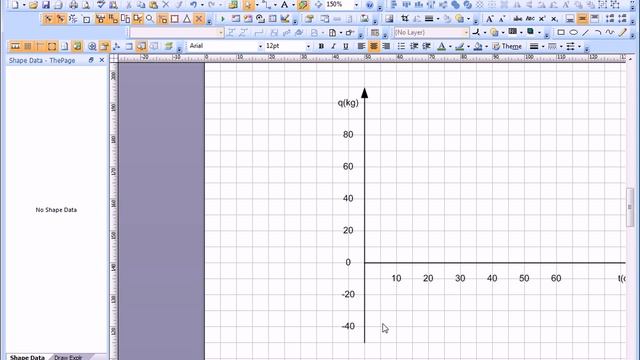Viewport: 640px width, 360px height.
Task: Save the drawing with the floppy icon
Action: coord(46,5)
